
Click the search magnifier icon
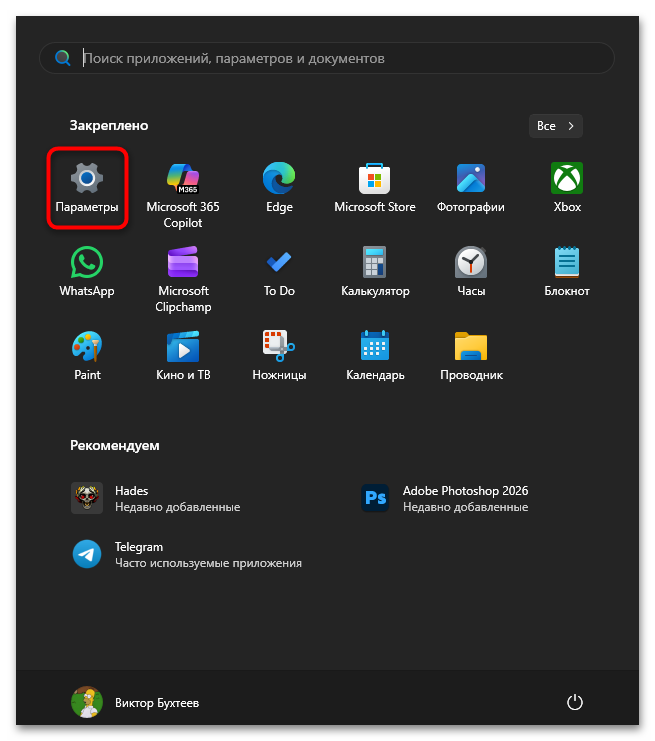pyautogui.click(x=62, y=58)
